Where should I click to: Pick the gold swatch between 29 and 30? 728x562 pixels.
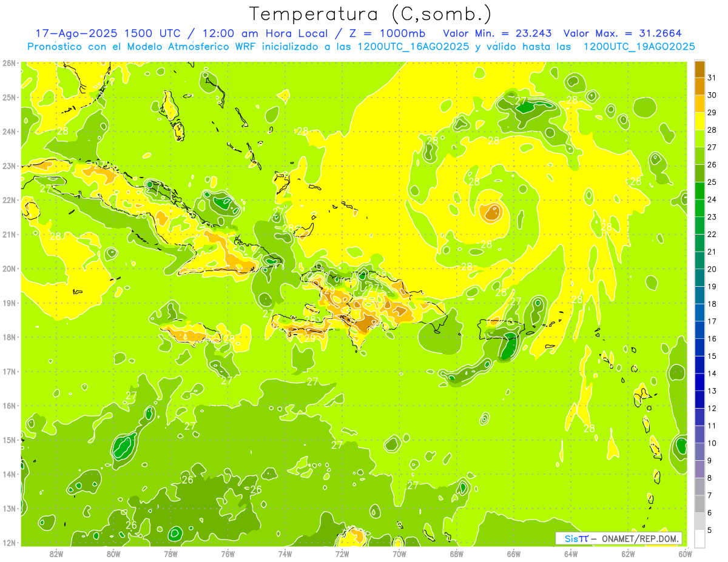pyautogui.click(x=699, y=104)
